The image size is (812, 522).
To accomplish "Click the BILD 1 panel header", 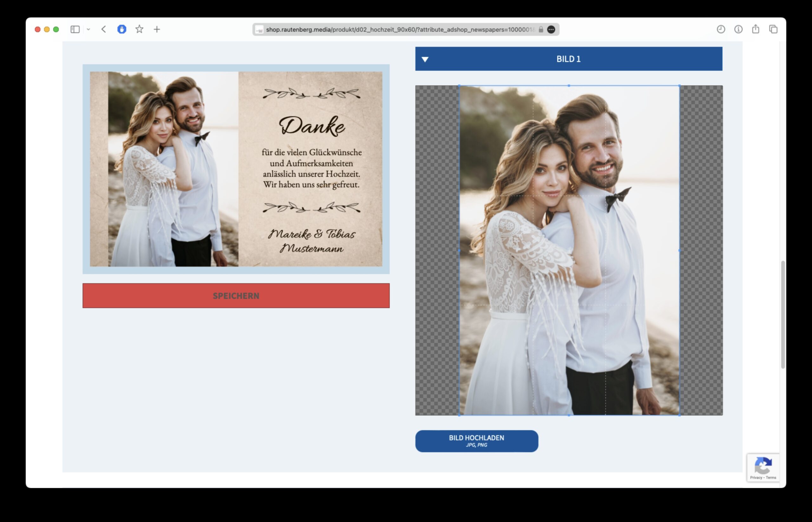I will 569,59.
